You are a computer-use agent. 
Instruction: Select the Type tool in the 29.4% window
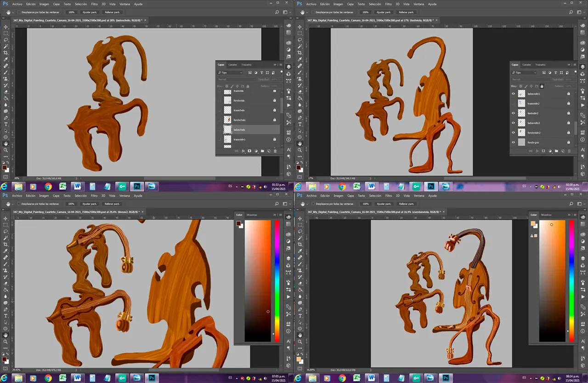6,316
